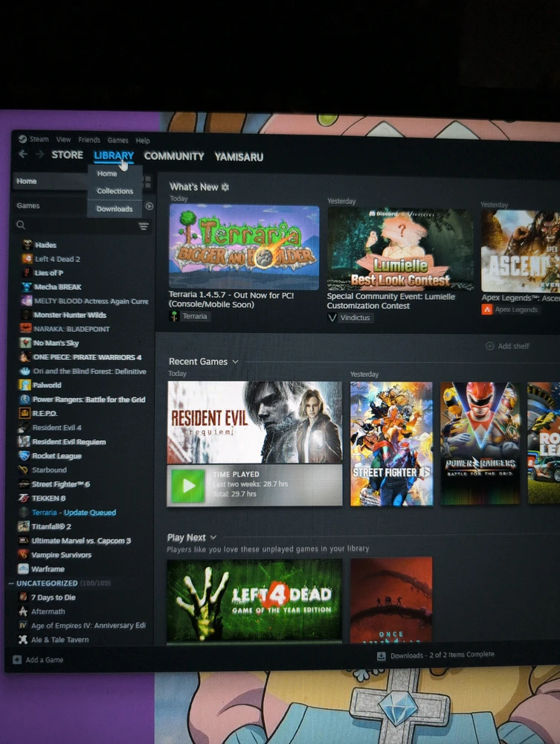Image resolution: width=560 pixels, height=744 pixels.
Task: Click the downloads icon in the bottom bar
Action: tap(381, 655)
